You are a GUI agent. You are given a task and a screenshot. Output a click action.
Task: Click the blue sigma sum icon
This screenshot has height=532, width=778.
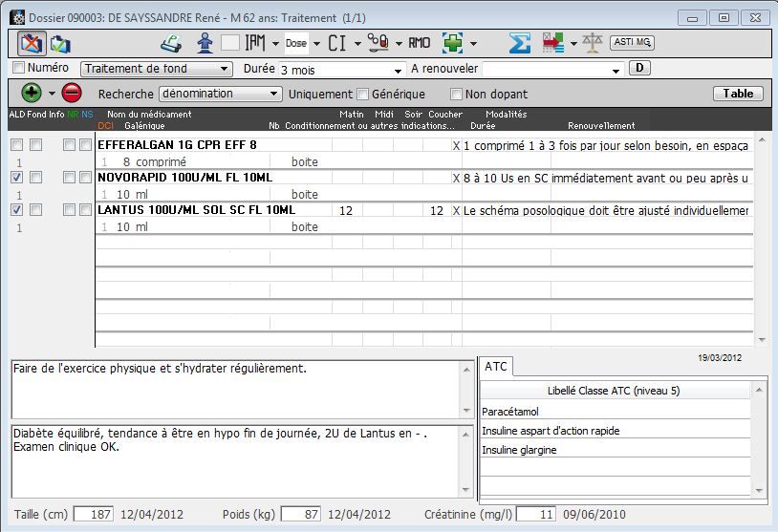[x=519, y=43]
